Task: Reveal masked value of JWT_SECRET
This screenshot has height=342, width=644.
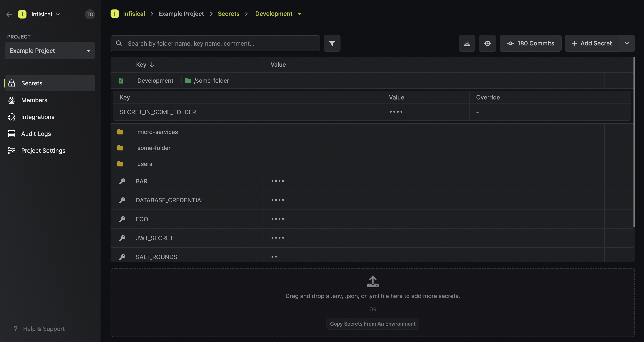Action: click(x=278, y=238)
